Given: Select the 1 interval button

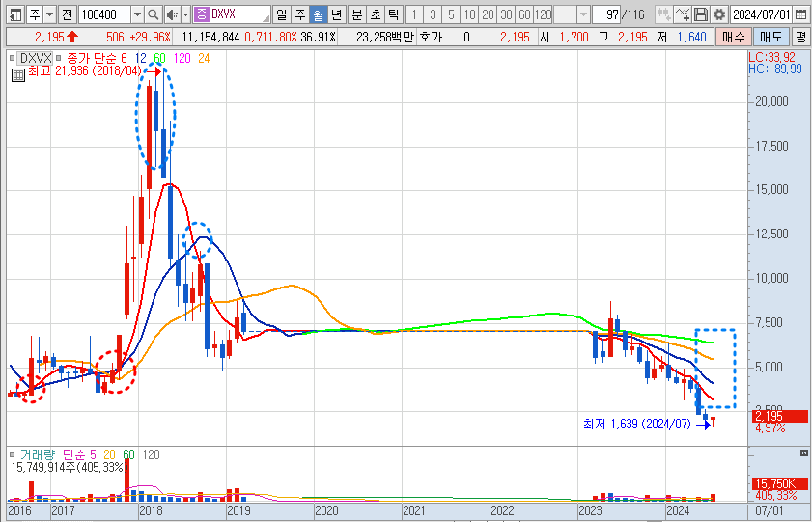Looking at the screenshot, I should click(x=414, y=14).
